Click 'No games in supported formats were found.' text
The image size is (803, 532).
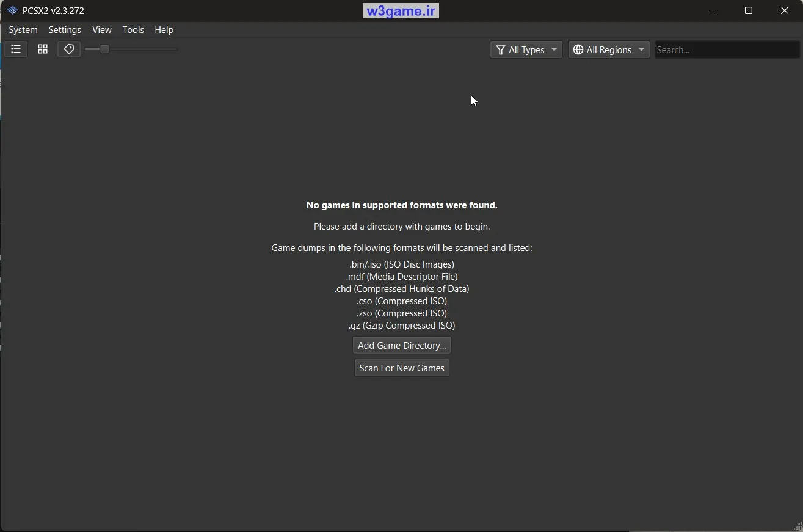click(x=402, y=205)
